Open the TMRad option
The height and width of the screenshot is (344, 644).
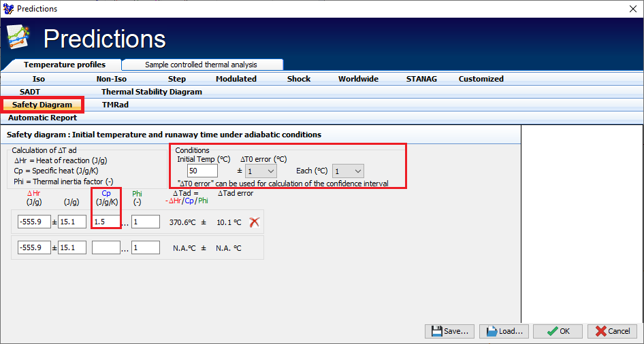pyautogui.click(x=115, y=105)
